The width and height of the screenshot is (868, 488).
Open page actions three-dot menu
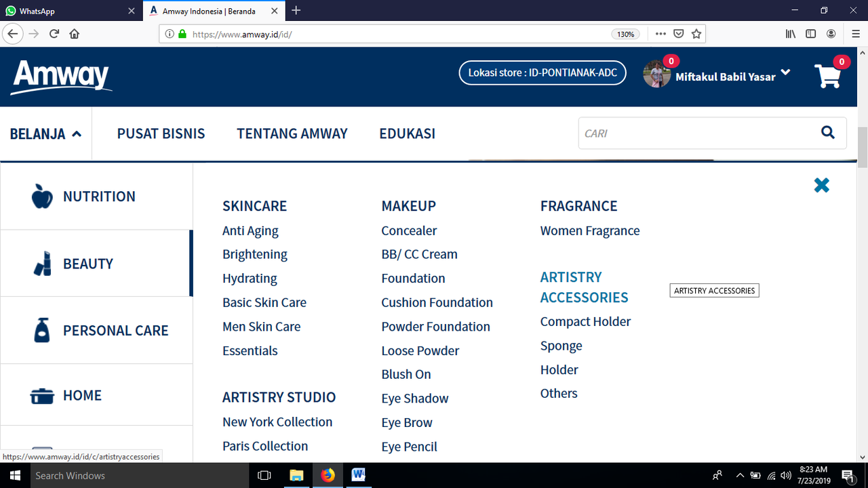click(660, 34)
